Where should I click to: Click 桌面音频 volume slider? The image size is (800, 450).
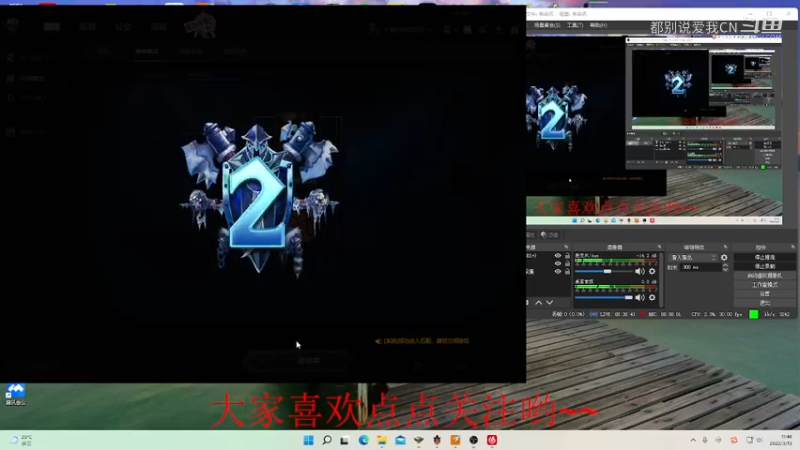604,297
